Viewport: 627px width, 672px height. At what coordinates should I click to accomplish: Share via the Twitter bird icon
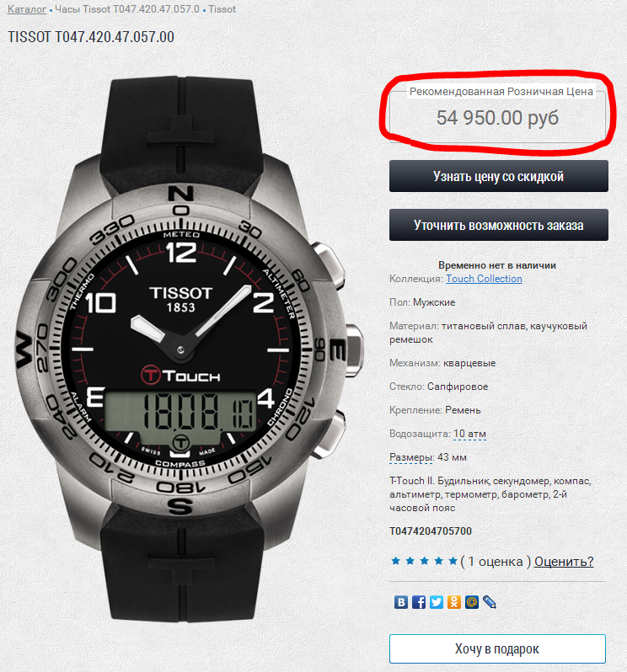(437, 602)
